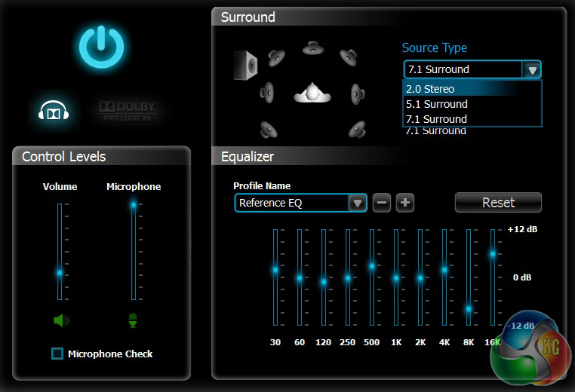This screenshot has width=575, height=392.
Task: Click the 250 Hz equalizer slider knob
Action: (x=348, y=278)
